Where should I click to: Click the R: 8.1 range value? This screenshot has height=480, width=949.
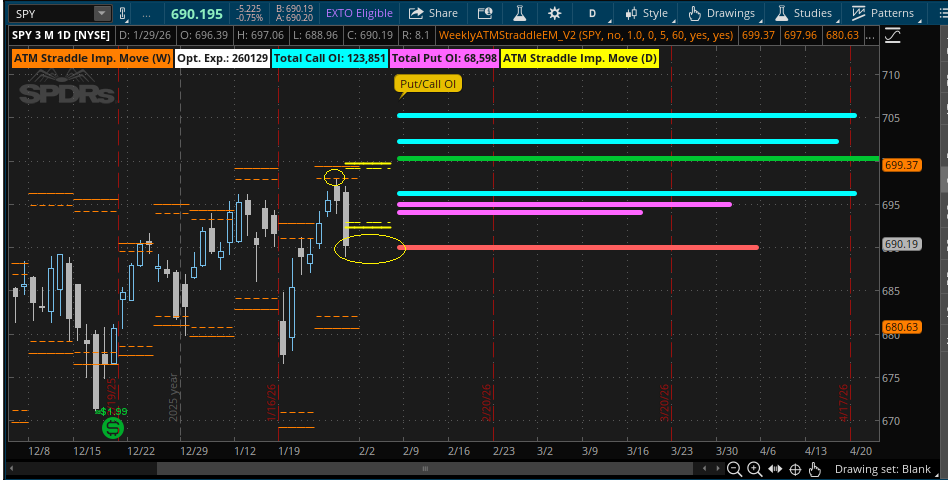(416, 35)
